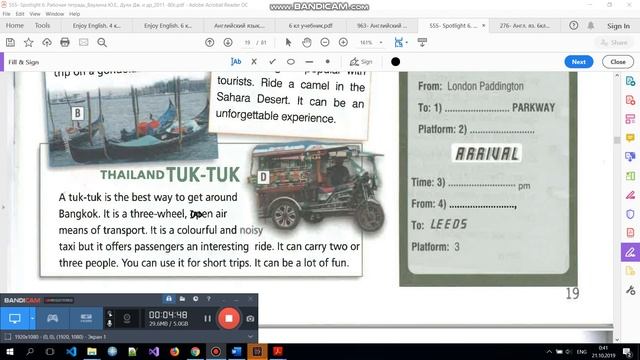Open More Tools wrench in right pane
Viewport: 640px width, 360px height.
[630, 290]
